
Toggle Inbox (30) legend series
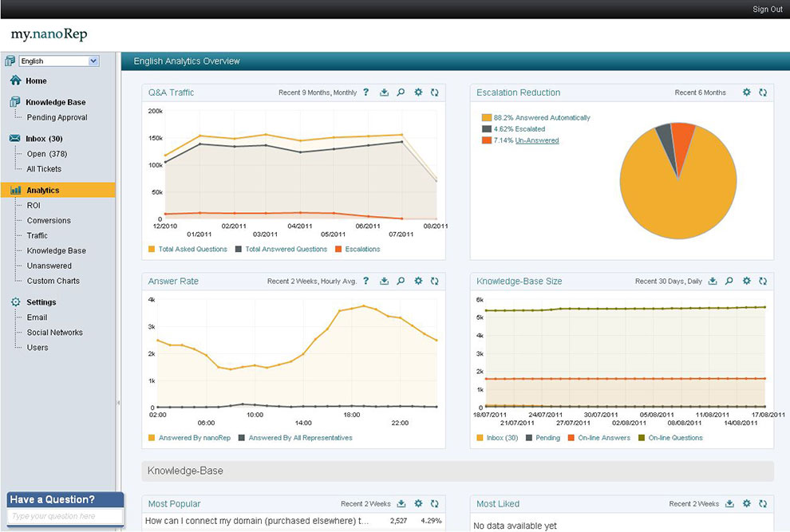pos(497,438)
